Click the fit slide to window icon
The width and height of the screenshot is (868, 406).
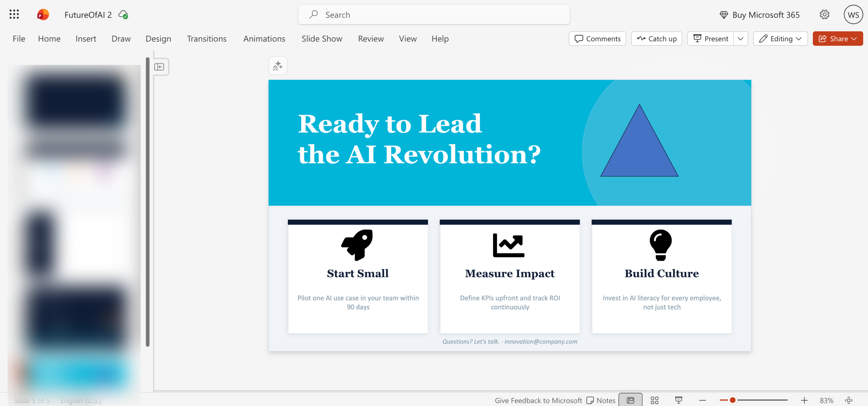point(849,400)
